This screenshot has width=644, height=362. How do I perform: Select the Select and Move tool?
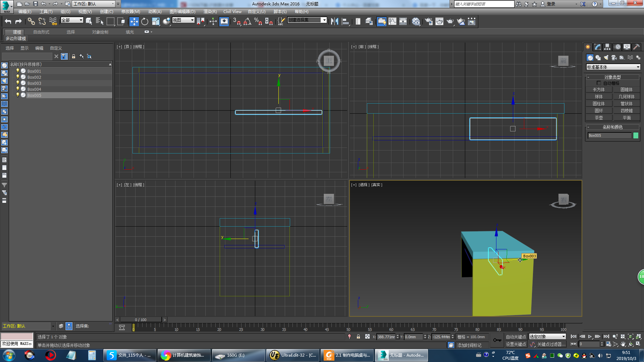point(134,21)
